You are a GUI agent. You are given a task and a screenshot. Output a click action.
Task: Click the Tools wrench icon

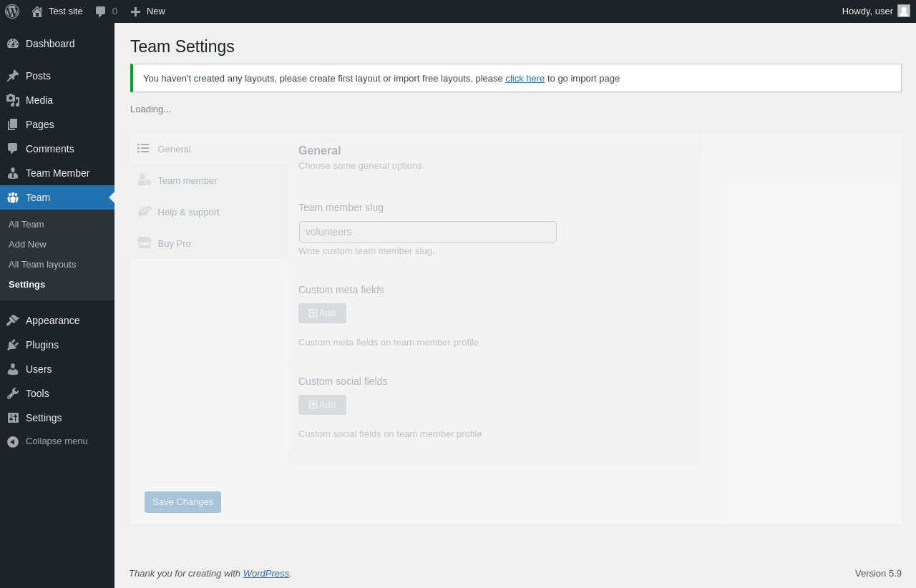pos(13,393)
